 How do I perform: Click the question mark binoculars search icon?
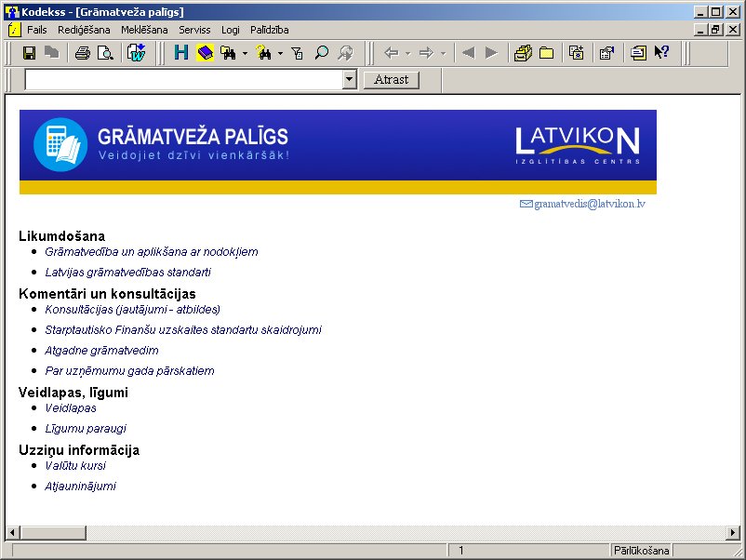click(263, 53)
